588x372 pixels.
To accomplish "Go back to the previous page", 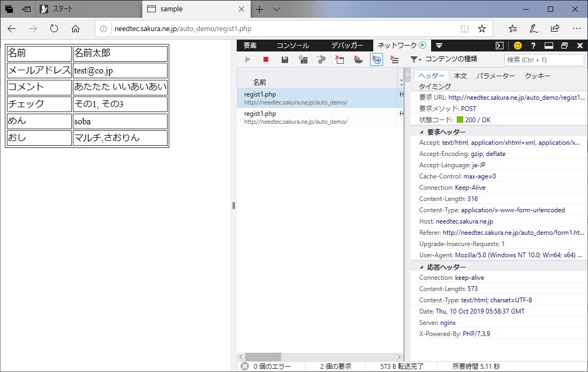I will click(x=12, y=28).
